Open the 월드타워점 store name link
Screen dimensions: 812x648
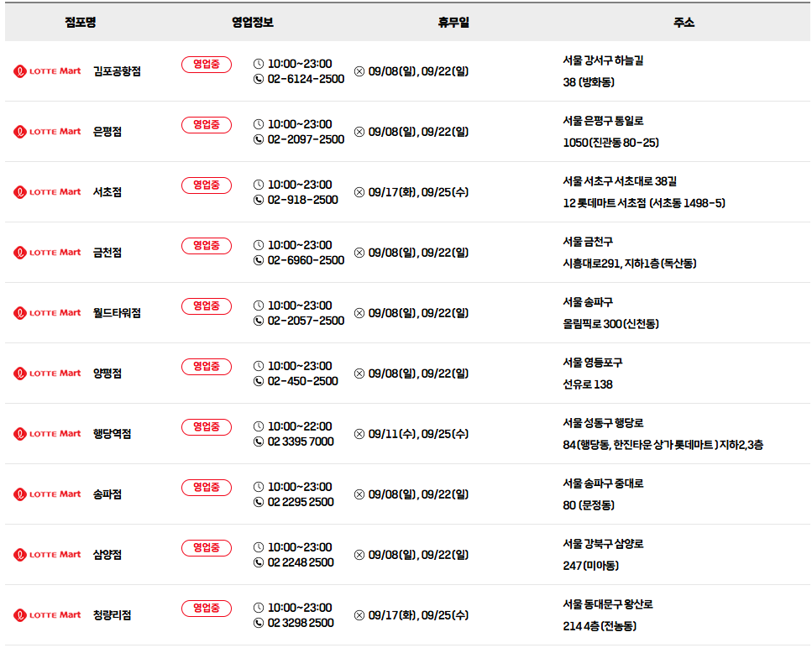coord(117,313)
